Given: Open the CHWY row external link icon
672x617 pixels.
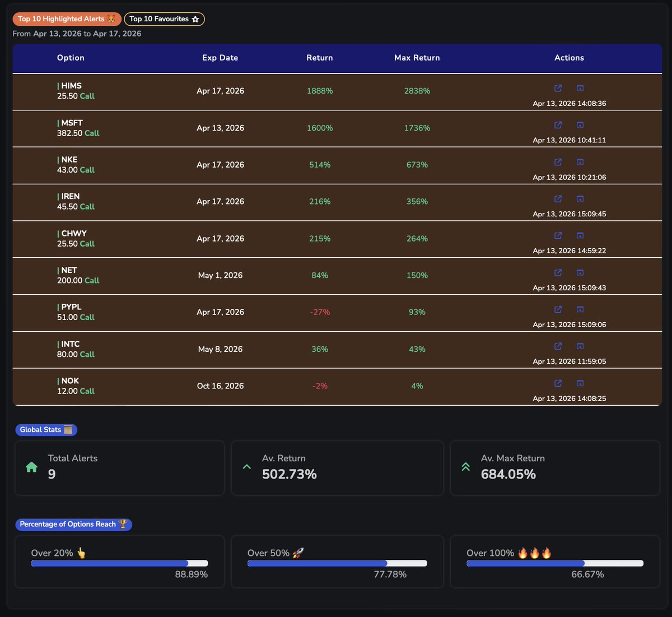Looking at the screenshot, I should pyautogui.click(x=558, y=236).
